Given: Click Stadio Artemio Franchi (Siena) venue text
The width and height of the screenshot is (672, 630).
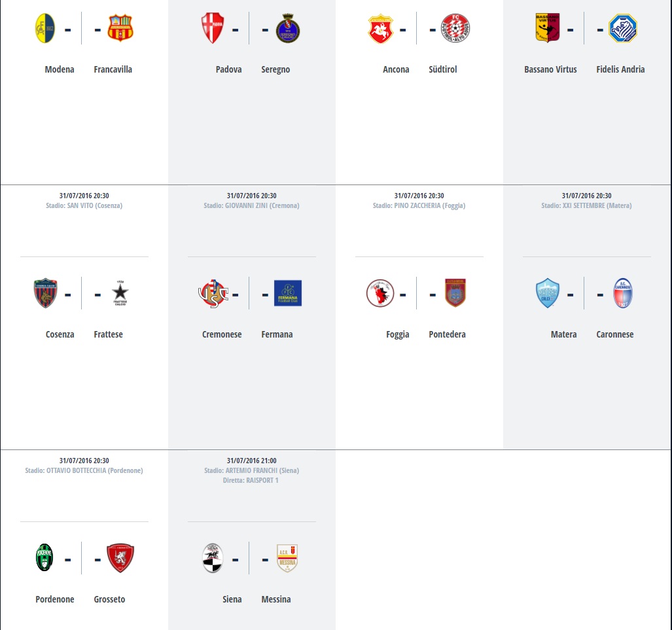Looking at the screenshot, I should pyautogui.click(x=251, y=470).
